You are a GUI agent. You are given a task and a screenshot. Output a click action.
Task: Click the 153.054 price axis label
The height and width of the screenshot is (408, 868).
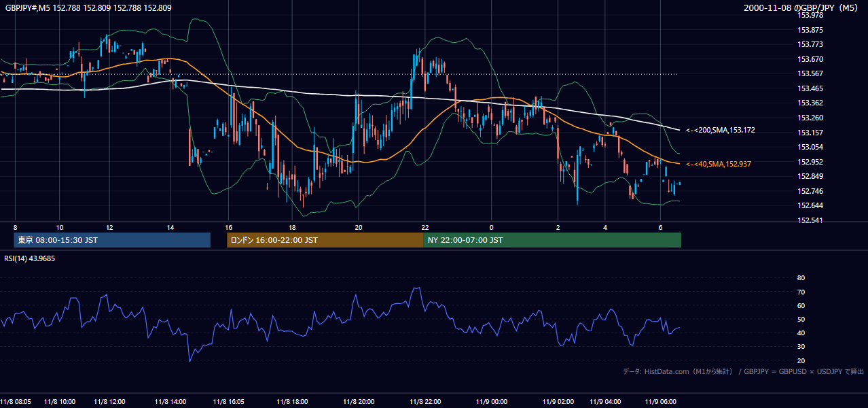(x=810, y=147)
